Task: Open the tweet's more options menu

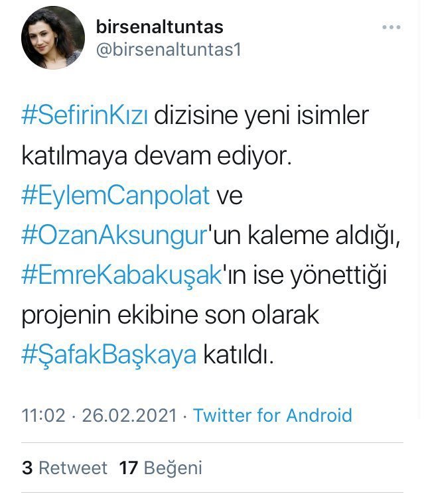Action: pos(391,28)
